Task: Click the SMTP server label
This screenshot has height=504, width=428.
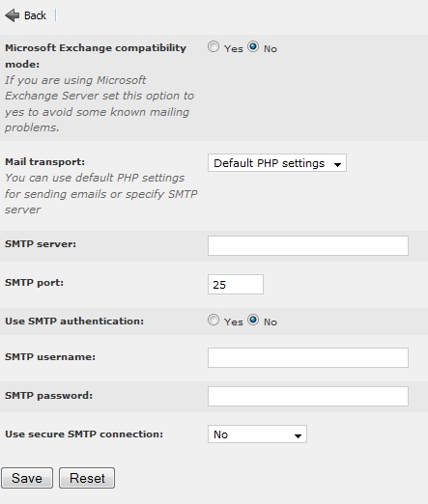Action: pos(41,244)
